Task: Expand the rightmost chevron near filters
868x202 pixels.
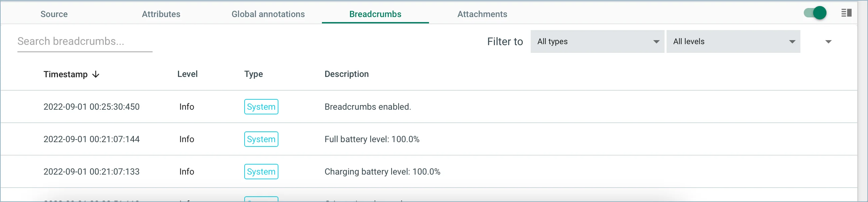Action: pyautogui.click(x=829, y=41)
